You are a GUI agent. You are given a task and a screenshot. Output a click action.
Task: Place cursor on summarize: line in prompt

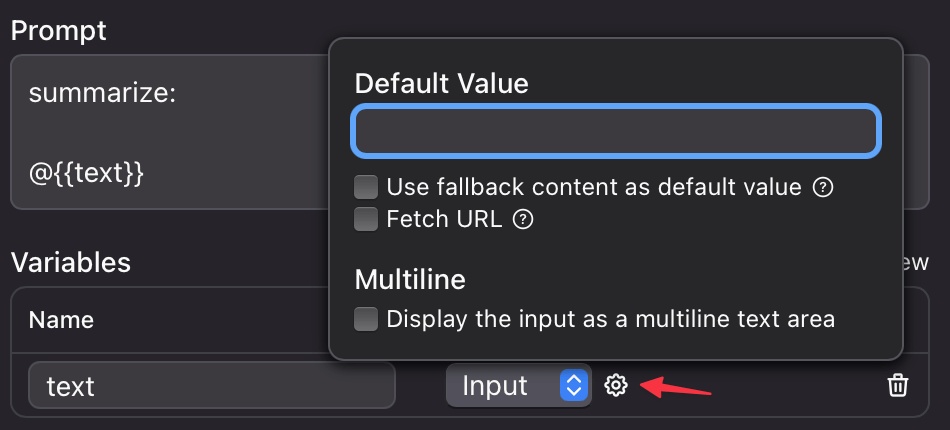102,94
